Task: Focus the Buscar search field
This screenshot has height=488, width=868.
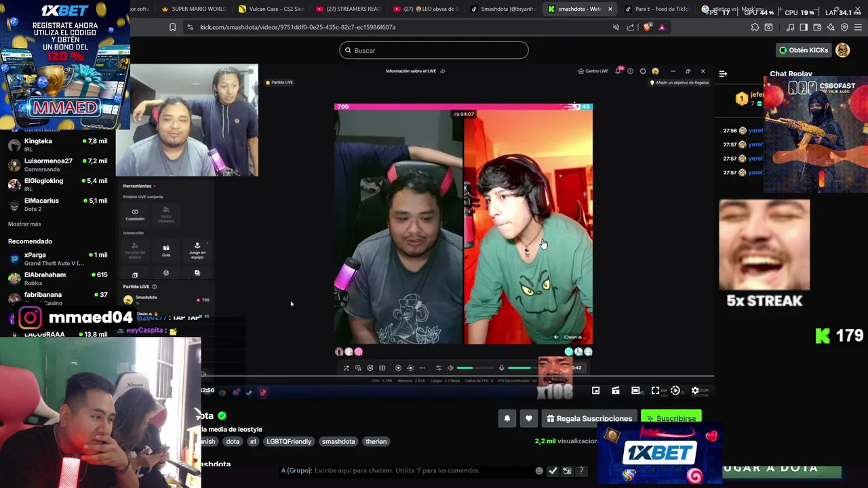Action: 434,50
